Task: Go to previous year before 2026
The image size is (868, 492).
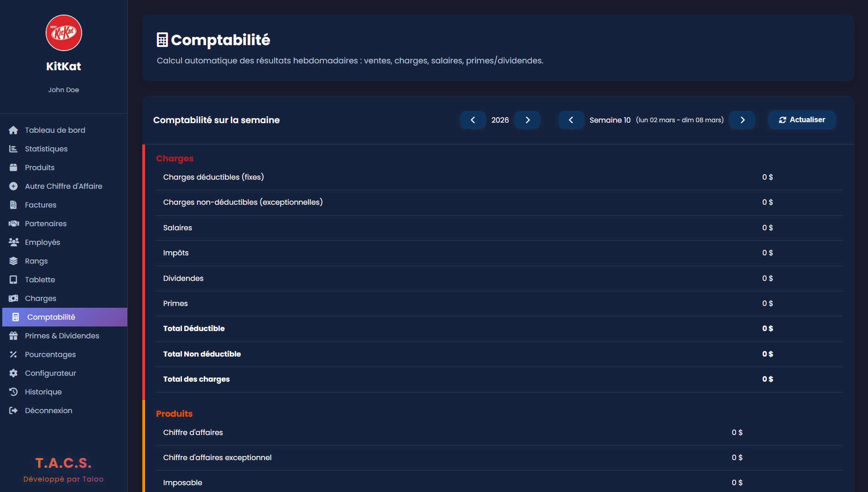Action: coord(473,120)
